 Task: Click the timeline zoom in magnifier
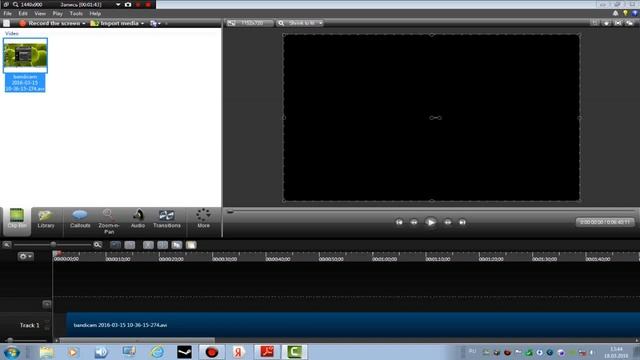(x=97, y=244)
